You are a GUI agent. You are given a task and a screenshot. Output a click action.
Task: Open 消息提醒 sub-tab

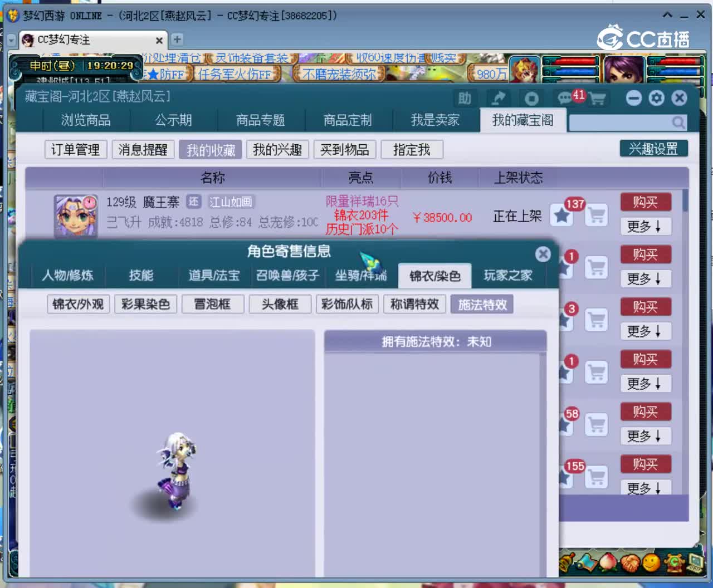143,149
